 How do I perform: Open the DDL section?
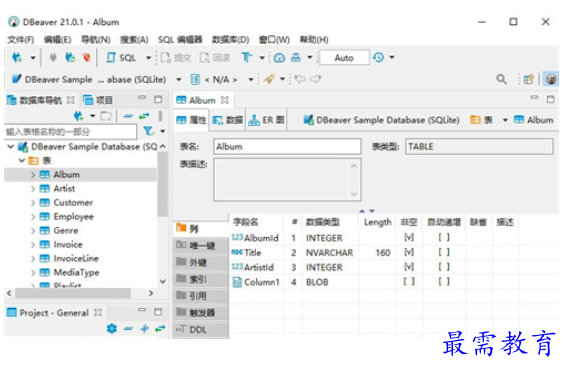200,329
